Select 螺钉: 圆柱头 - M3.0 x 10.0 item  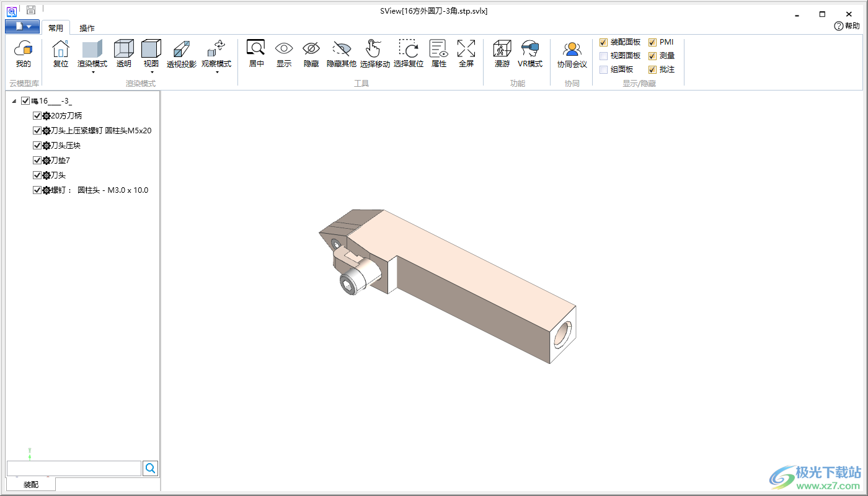(100, 190)
